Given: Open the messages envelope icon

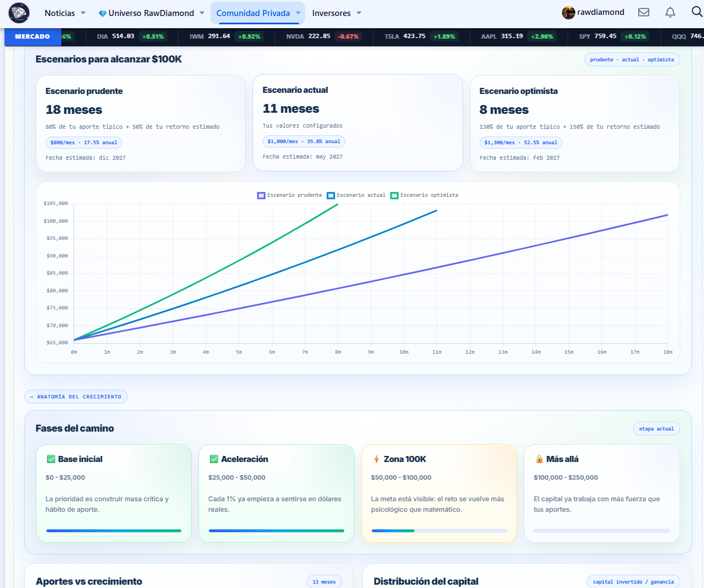Looking at the screenshot, I should 644,12.
